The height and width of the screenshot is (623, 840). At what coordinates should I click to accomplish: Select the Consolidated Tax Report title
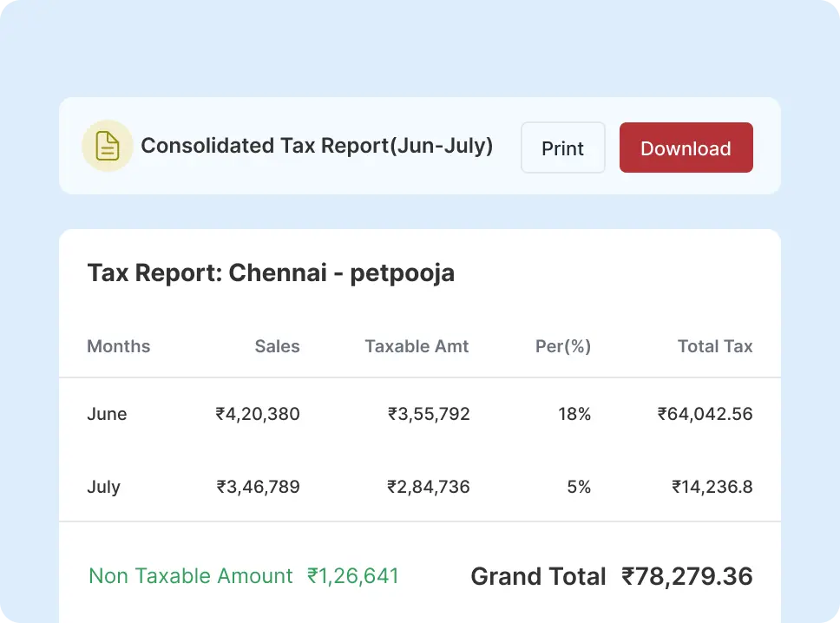click(317, 146)
